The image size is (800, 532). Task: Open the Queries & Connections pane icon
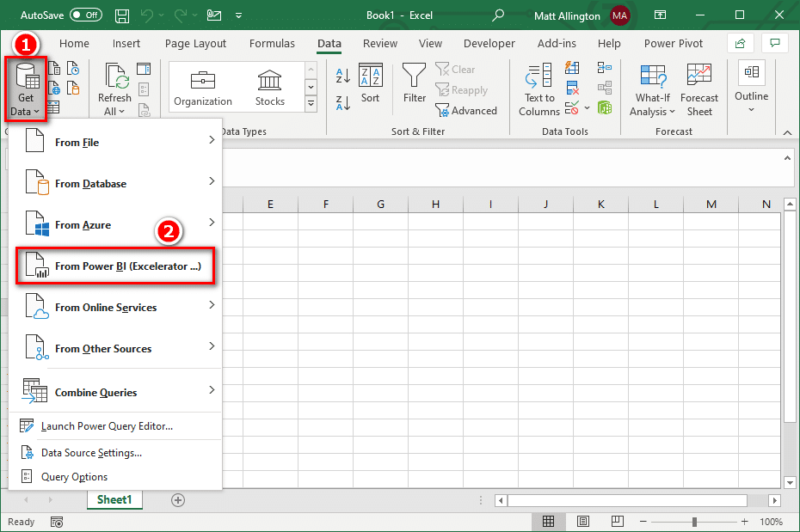(x=144, y=69)
